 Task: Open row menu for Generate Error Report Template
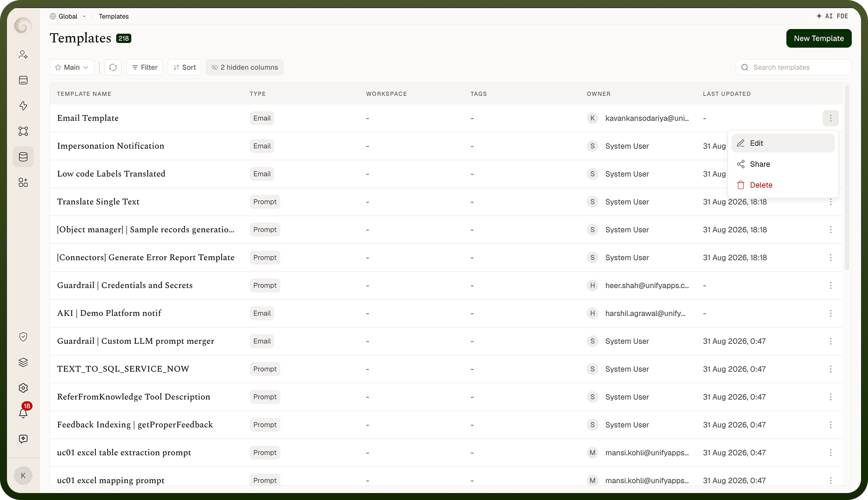click(x=831, y=258)
